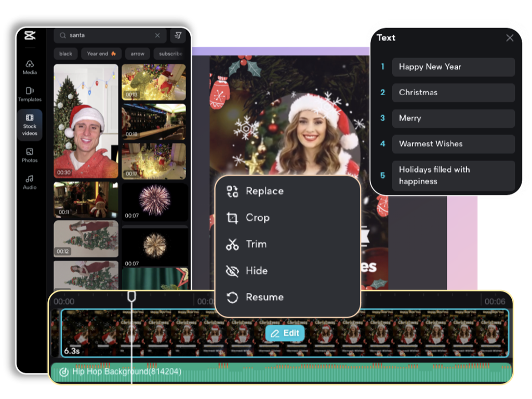Open the gold firework 00:07 video

tap(155, 247)
